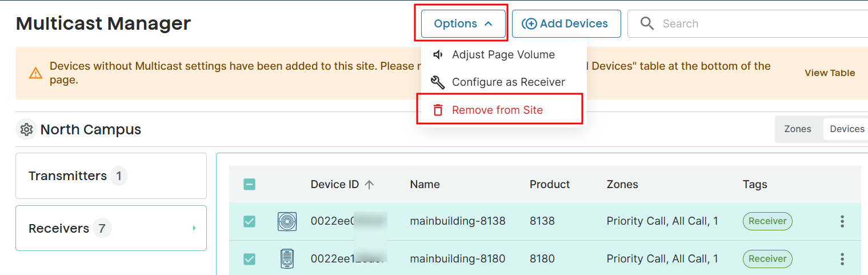The width and height of the screenshot is (868, 275).
Task: Open the three-dot menu for mainbuilding-8138
Action: (842, 221)
